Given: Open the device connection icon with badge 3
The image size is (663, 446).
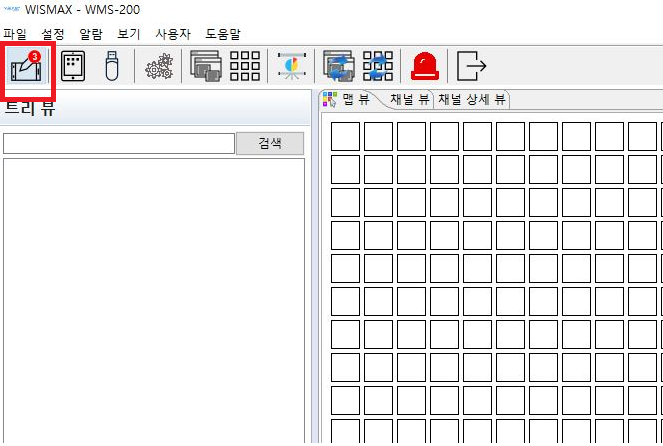Looking at the screenshot, I should [x=26, y=66].
